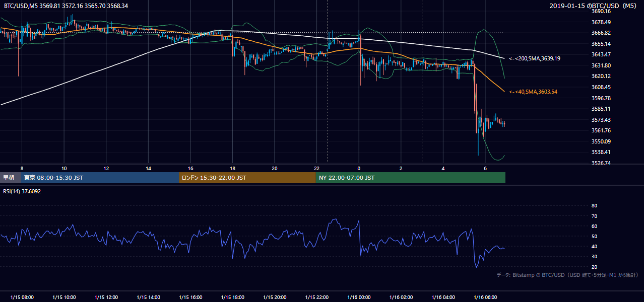This screenshot has width=644, height=302.
Task: Click bottom date label 1/15 20:00
Action: click(275, 297)
